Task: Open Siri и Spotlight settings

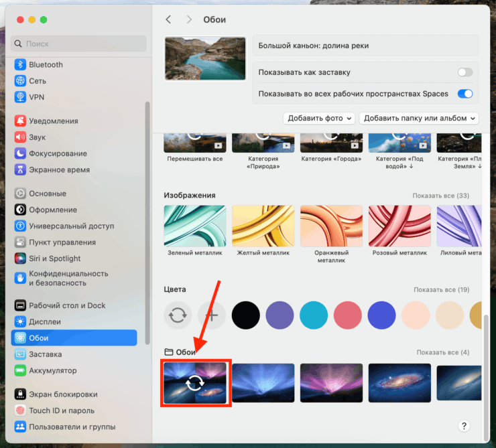Action: coord(54,258)
